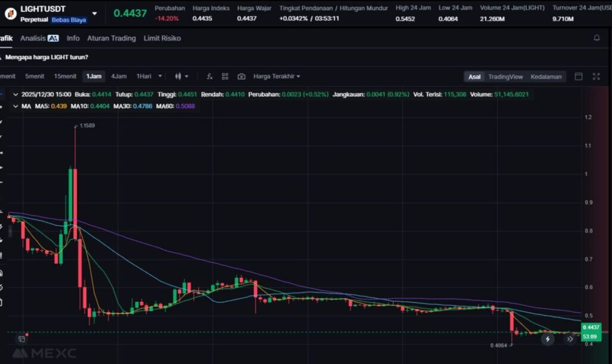Collapse the MA indicator legend row
Viewport: 612px width, 364px height.
[16, 106]
